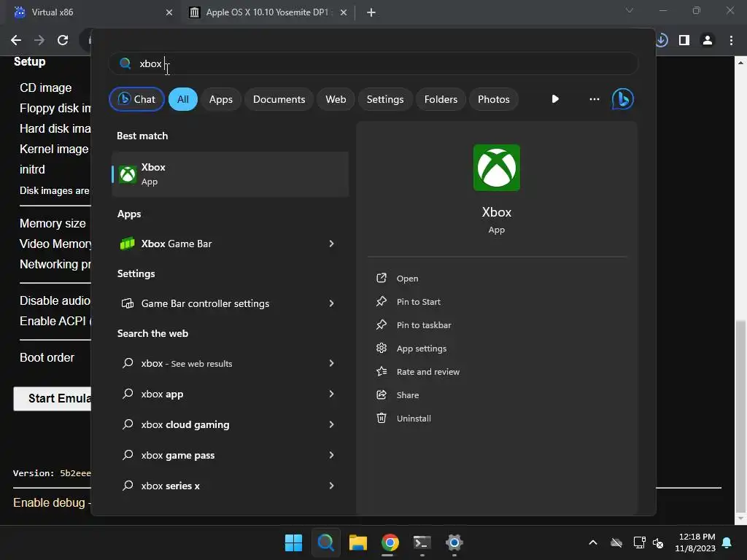Open the Xbox app best match result
The width and height of the screenshot is (747, 560).
pos(230,174)
